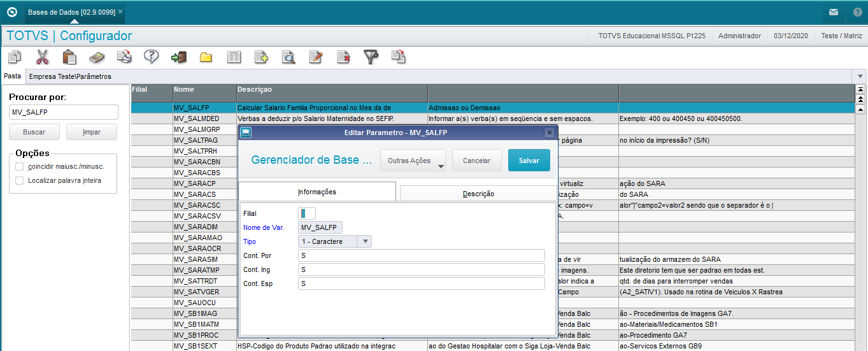Viewport: 868px width, 351px height.
Task: Click the last toolbar icon after the filter
Action: pos(399,57)
